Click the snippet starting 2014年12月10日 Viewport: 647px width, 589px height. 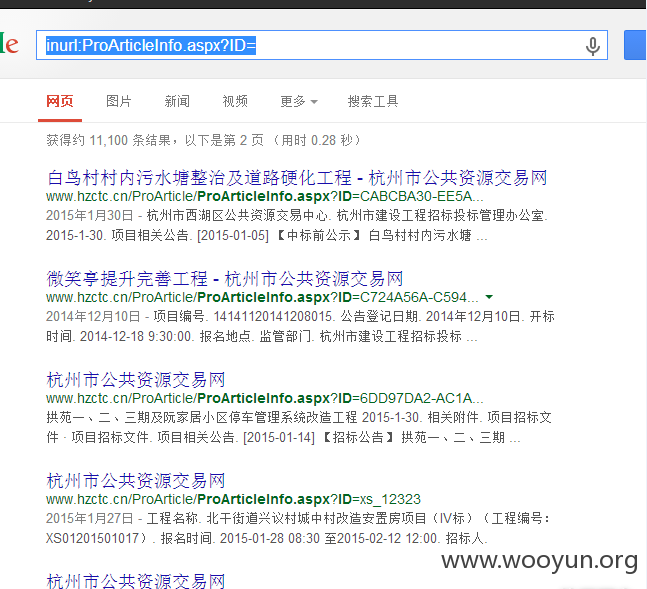coord(300,326)
